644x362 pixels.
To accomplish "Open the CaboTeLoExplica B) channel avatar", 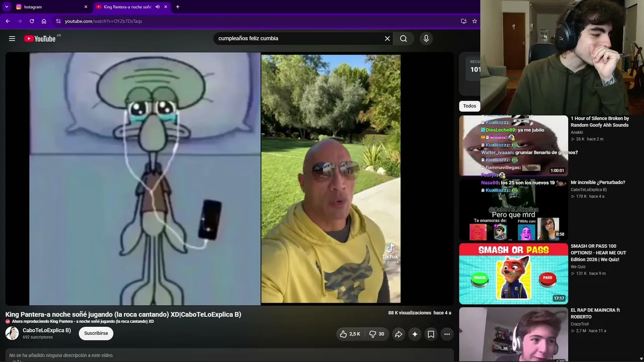I will click(x=12, y=333).
